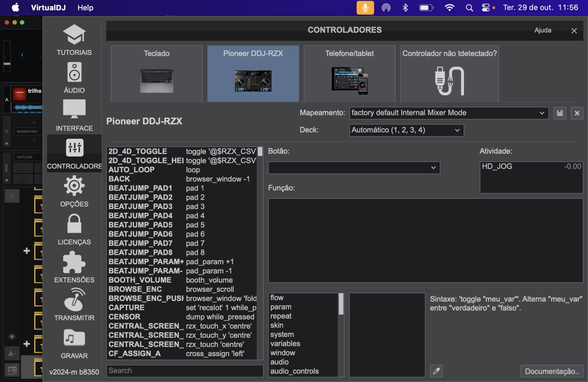
Task: Select the audio_controls verb category
Action: pos(303,371)
